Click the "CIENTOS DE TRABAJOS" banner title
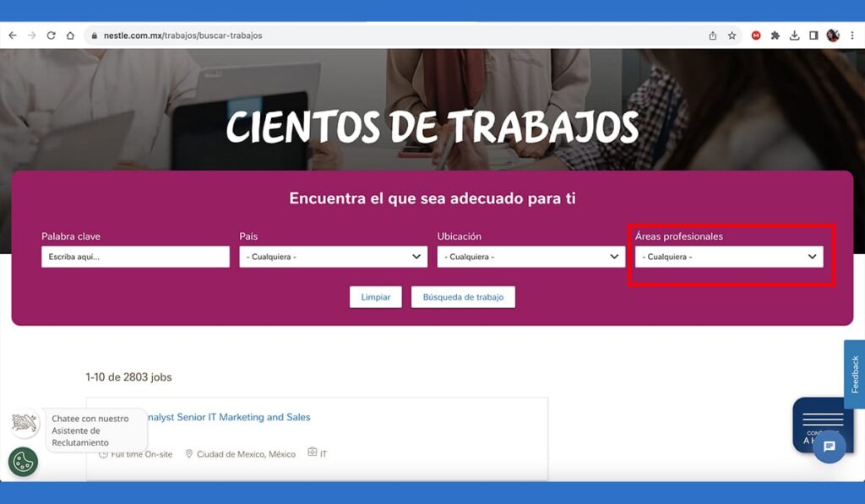The width and height of the screenshot is (865, 504). (x=432, y=127)
